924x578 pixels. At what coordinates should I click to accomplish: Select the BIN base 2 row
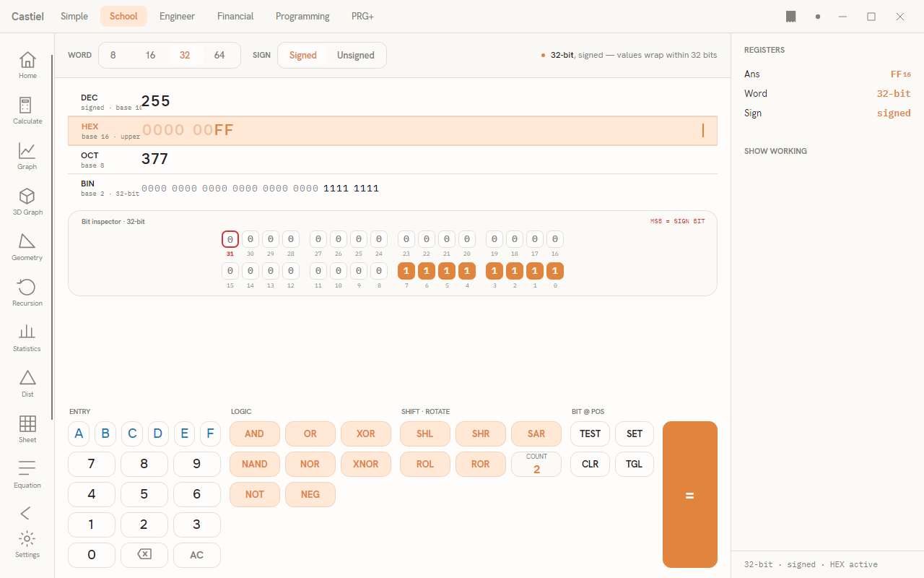(393, 189)
